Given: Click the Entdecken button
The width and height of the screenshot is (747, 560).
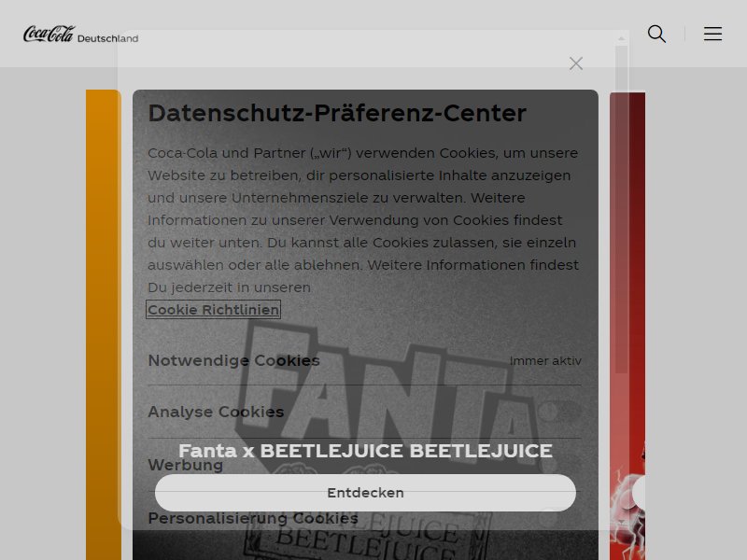Looking at the screenshot, I should coord(365,493).
